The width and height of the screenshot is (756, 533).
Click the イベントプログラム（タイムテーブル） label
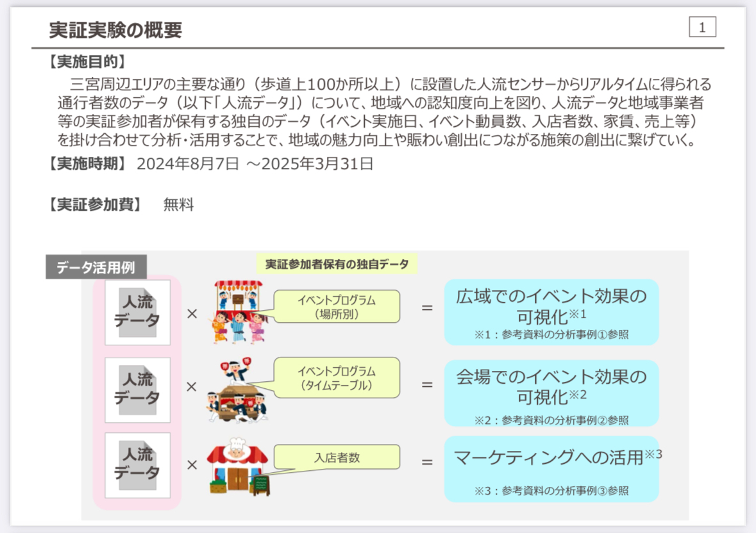[x=337, y=378]
